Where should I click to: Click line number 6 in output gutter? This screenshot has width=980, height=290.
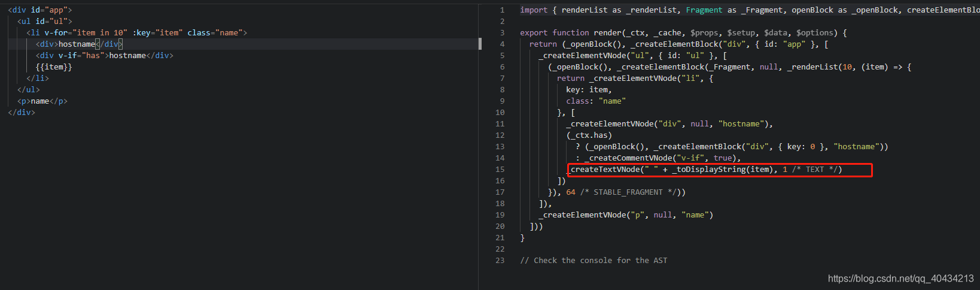(502, 67)
